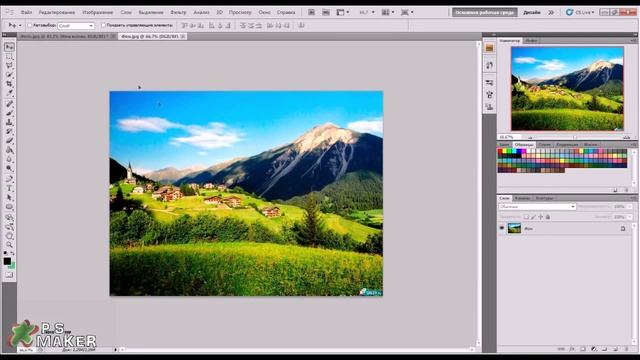This screenshot has width=640, height=360.
Task: Pick the yellow swatch in Образцы panel
Action: pyautogui.click(x=505, y=151)
